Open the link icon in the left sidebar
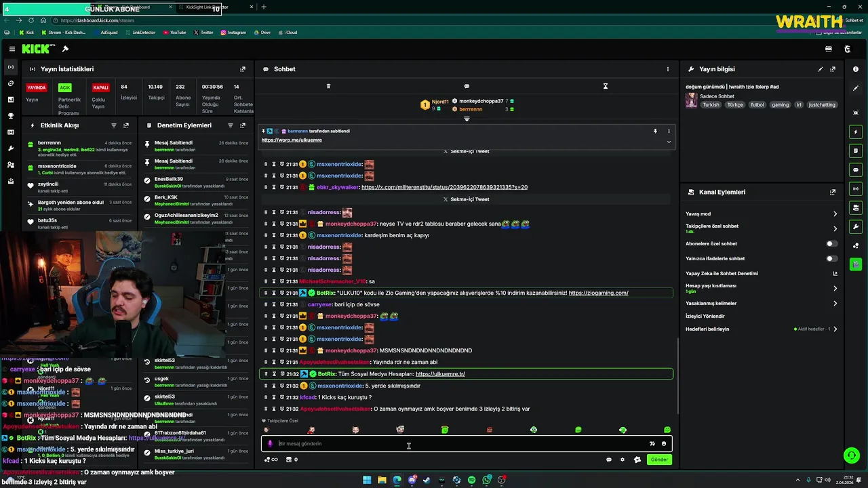The height and width of the screenshot is (488, 868). (x=10, y=83)
